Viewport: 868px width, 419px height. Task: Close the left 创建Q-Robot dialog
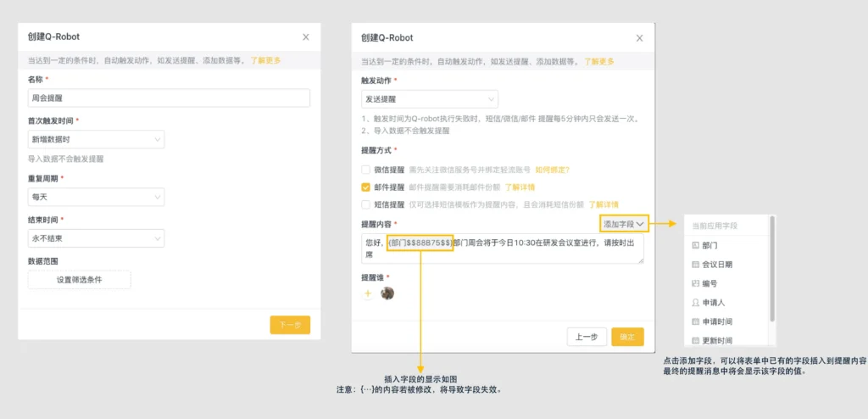tap(306, 36)
